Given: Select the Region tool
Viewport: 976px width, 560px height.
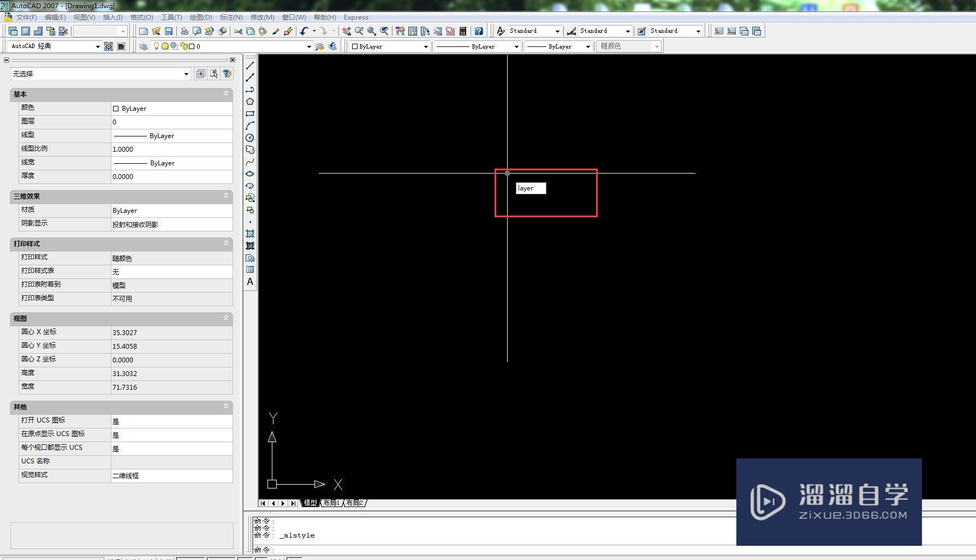Looking at the screenshot, I should pos(250,258).
